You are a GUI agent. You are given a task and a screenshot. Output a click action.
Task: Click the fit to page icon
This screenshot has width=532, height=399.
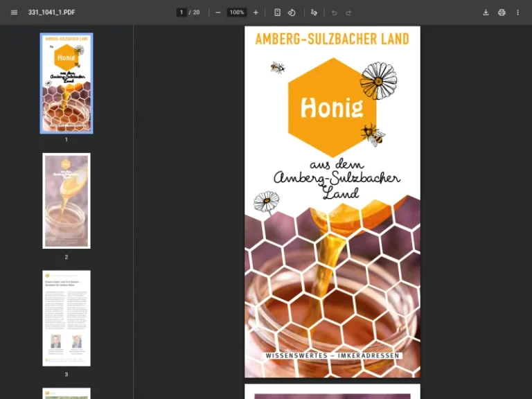[277, 12]
